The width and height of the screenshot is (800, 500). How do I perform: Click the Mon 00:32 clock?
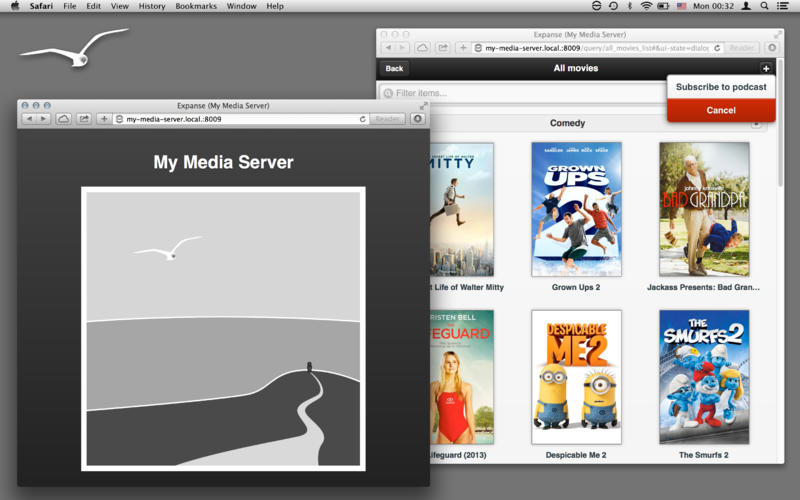(x=713, y=6)
